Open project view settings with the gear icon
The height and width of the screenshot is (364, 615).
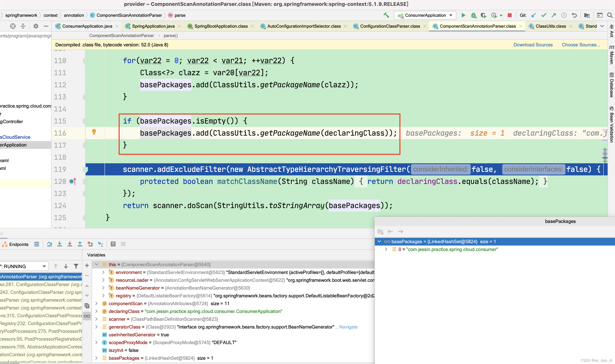tap(36, 26)
